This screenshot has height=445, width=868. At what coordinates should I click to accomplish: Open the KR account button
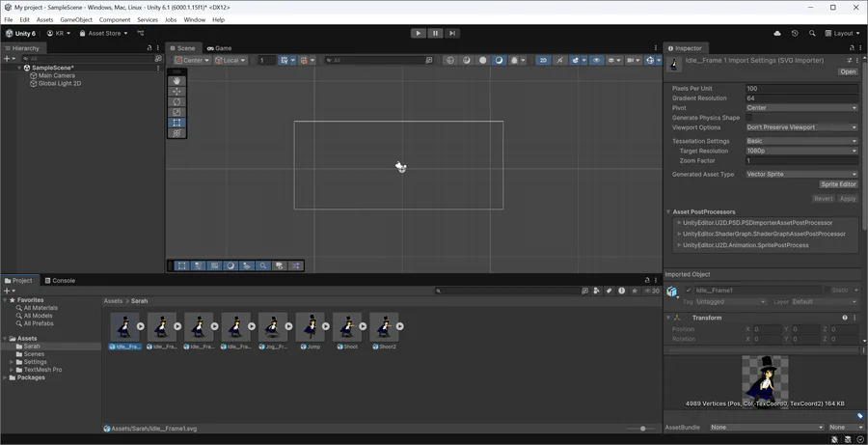click(x=59, y=33)
